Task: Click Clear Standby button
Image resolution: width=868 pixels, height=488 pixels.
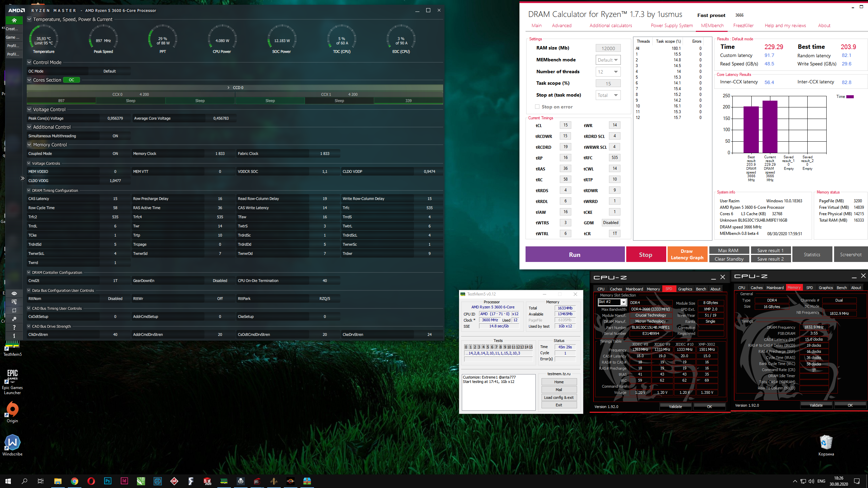Action: coord(729,259)
